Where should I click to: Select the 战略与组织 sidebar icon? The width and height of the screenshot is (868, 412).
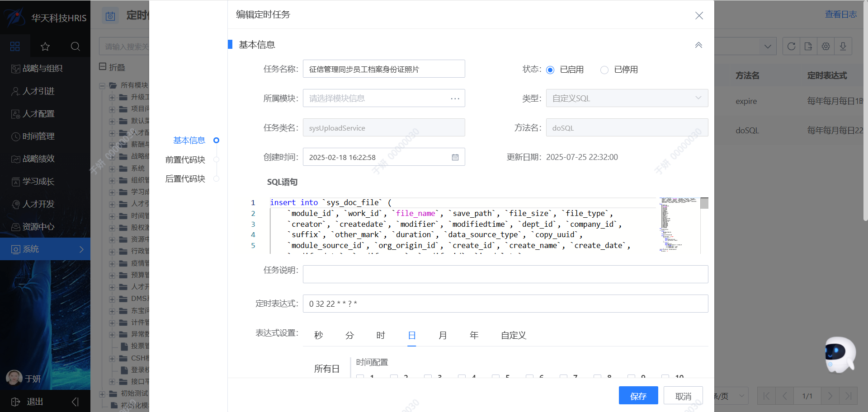pyautogui.click(x=15, y=68)
